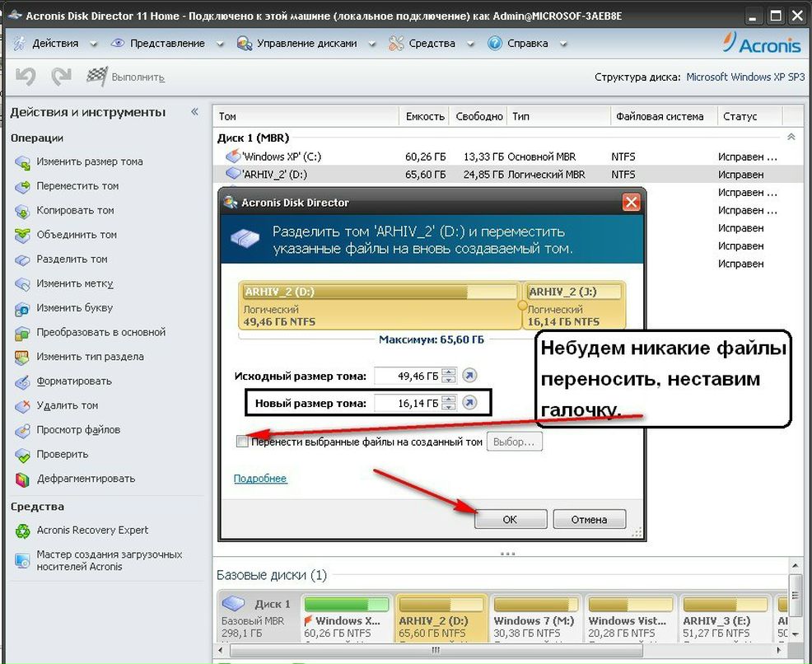Click the 'Объединить том' merge icon

pos(22,236)
